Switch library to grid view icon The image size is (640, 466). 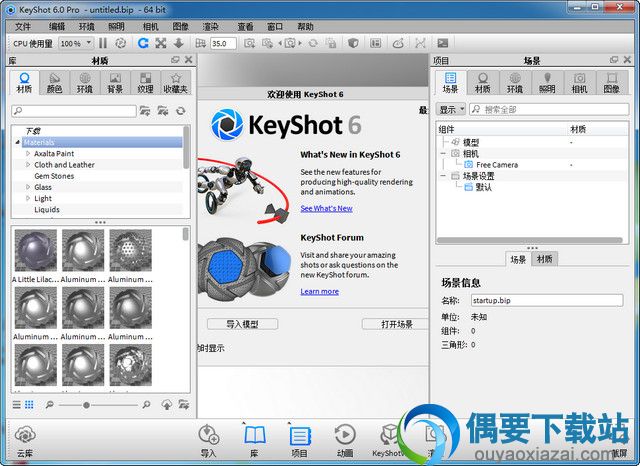click(29, 404)
